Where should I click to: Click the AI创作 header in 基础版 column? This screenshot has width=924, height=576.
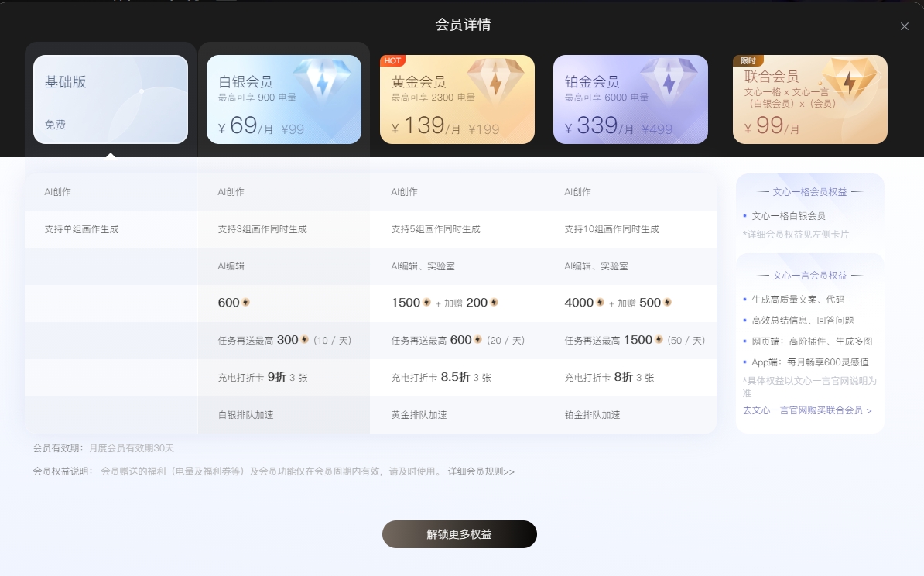coord(58,191)
